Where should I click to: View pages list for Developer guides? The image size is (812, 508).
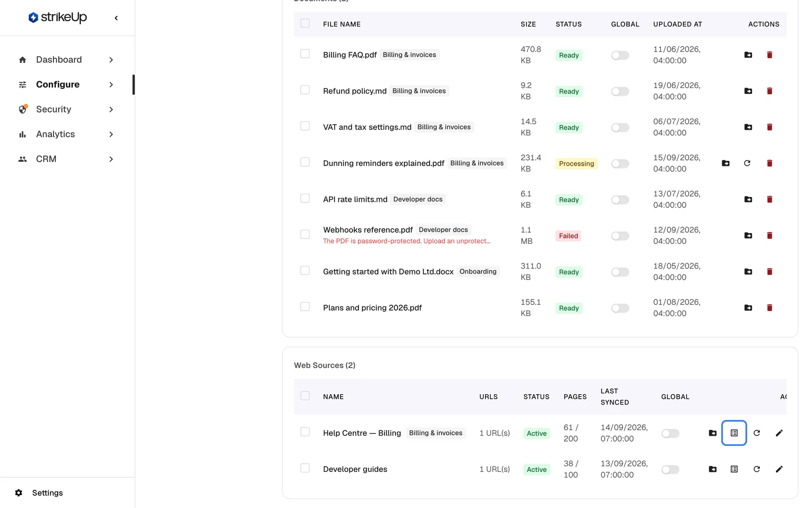[734, 469]
